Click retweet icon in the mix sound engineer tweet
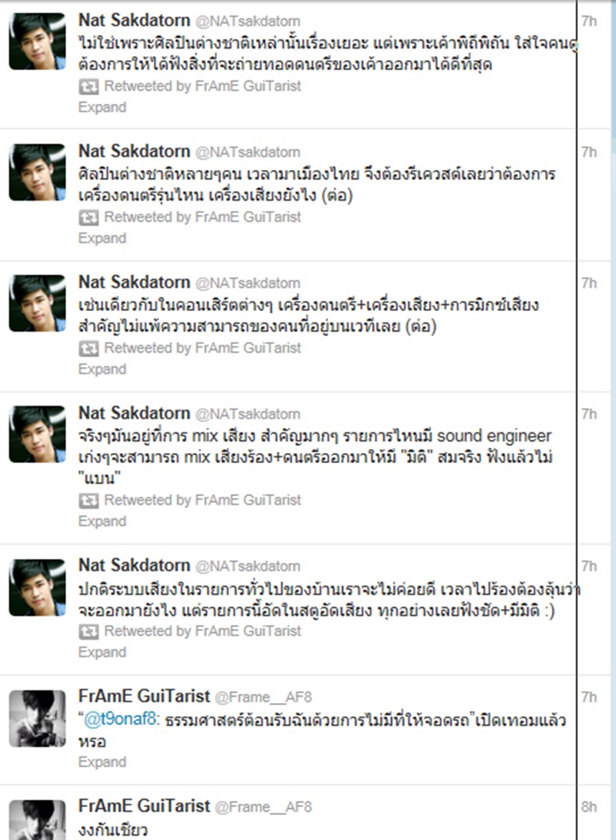616x840 pixels. (89, 500)
